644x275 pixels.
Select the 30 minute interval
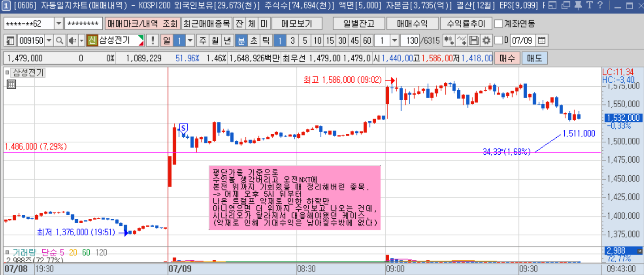click(x=342, y=41)
